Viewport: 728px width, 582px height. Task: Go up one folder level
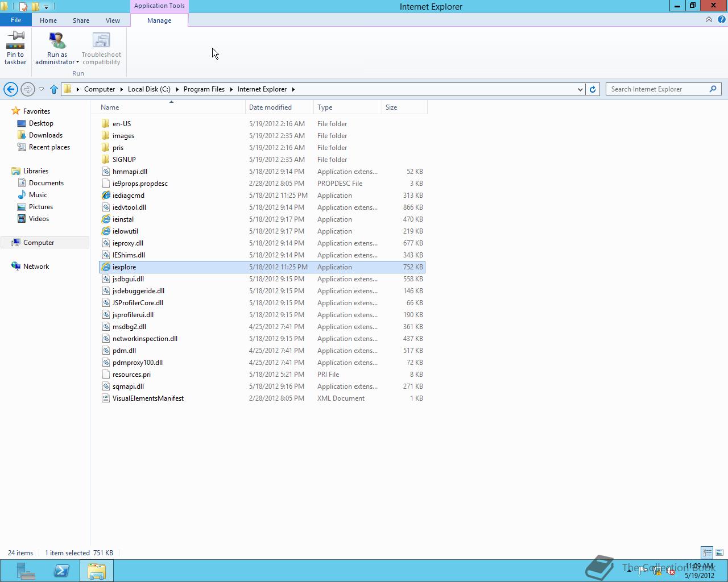[54, 89]
